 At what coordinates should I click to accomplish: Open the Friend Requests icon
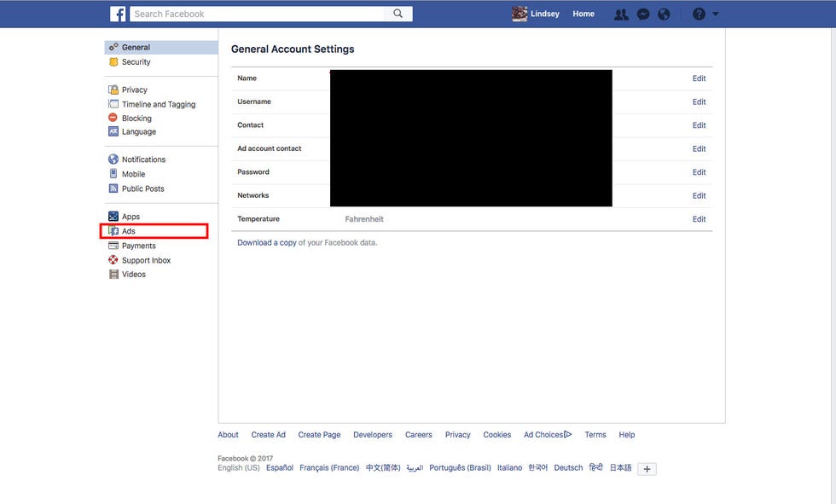(621, 14)
